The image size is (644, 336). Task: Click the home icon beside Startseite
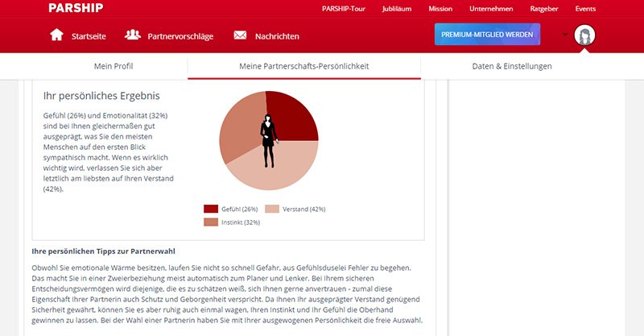click(56, 35)
